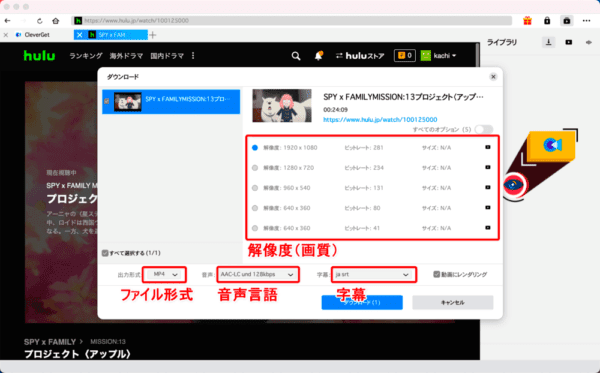Screen dimensions: 600x373
Task: Close the download dialog
Action: click(493, 77)
